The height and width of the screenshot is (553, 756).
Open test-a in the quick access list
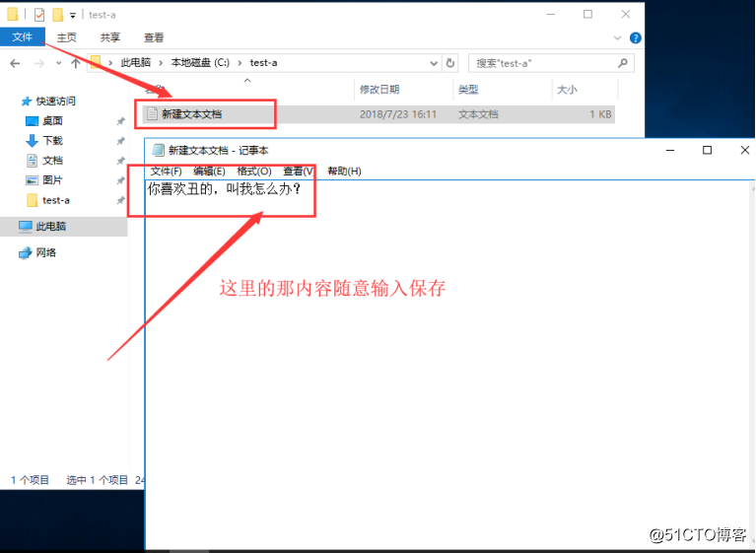pos(55,200)
